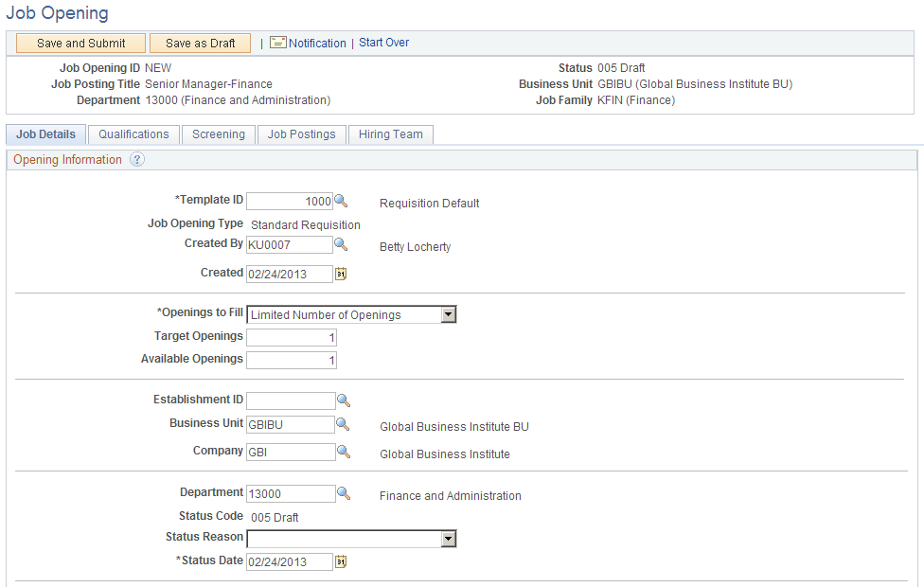Open Establishment ID lookup magnifier
Image resolution: width=924 pixels, height=587 pixels.
(x=344, y=400)
